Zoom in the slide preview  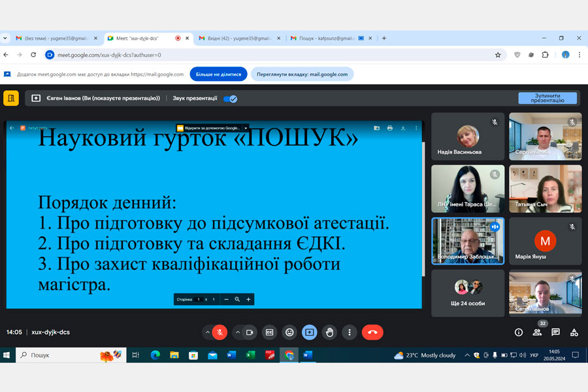click(x=248, y=299)
